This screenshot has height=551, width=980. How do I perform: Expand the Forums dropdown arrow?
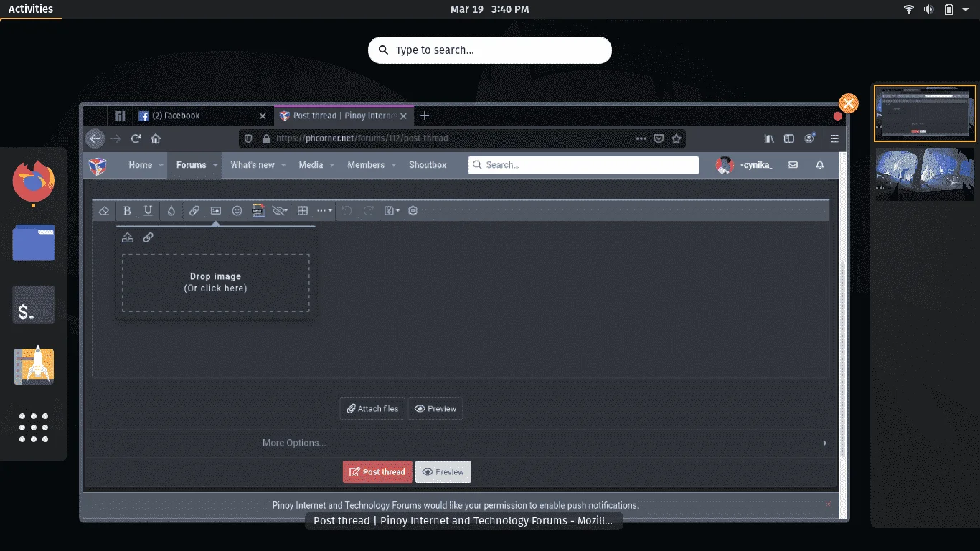point(215,165)
